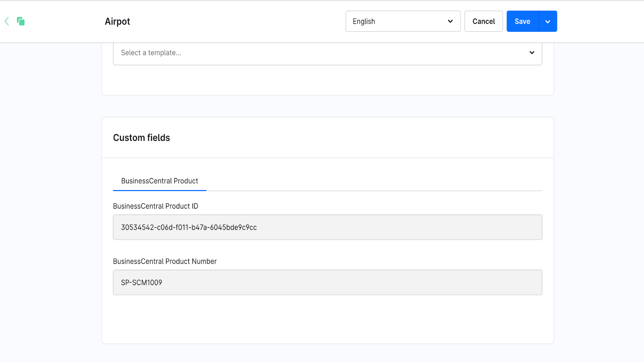
Task: Click the back arrow icon
Action: 7,21
